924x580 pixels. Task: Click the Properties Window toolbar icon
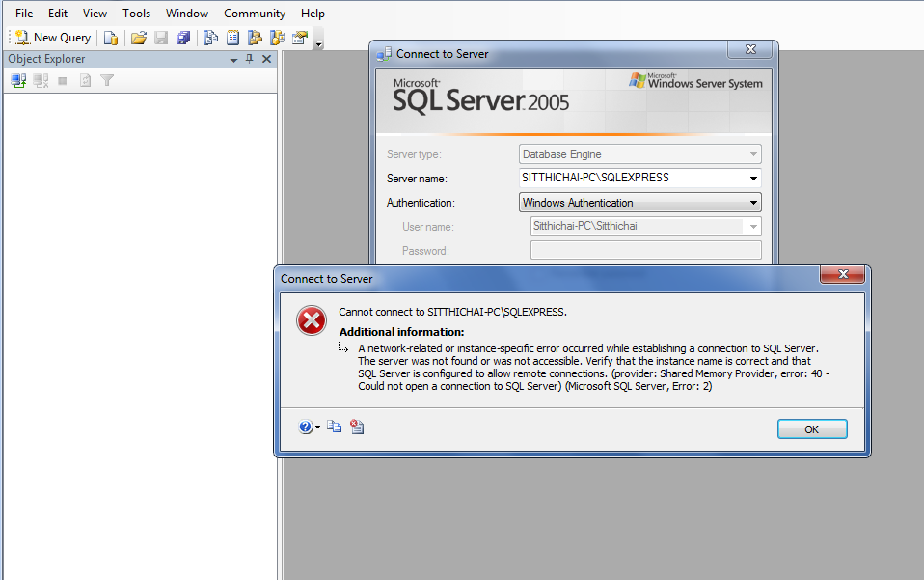300,38
